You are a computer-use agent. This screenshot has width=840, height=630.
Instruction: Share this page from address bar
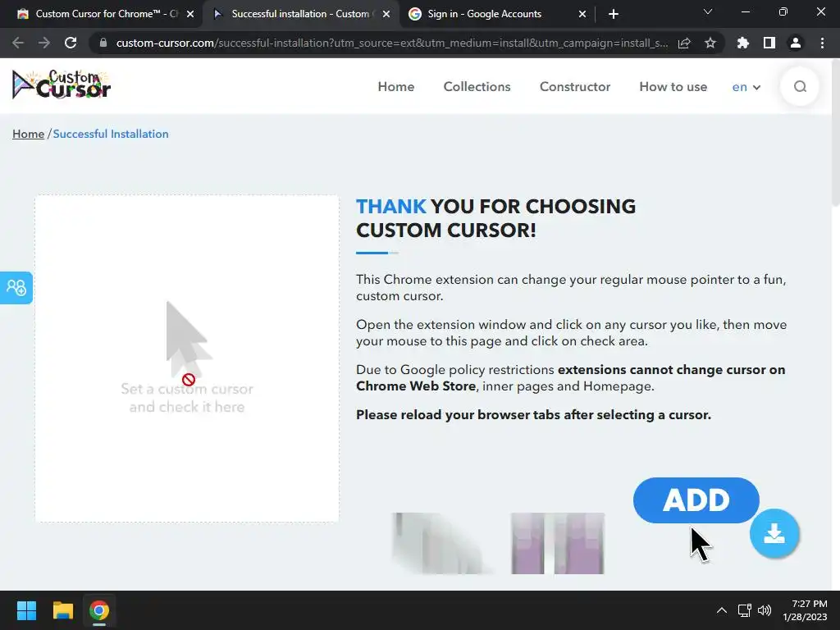pos(684,43)
